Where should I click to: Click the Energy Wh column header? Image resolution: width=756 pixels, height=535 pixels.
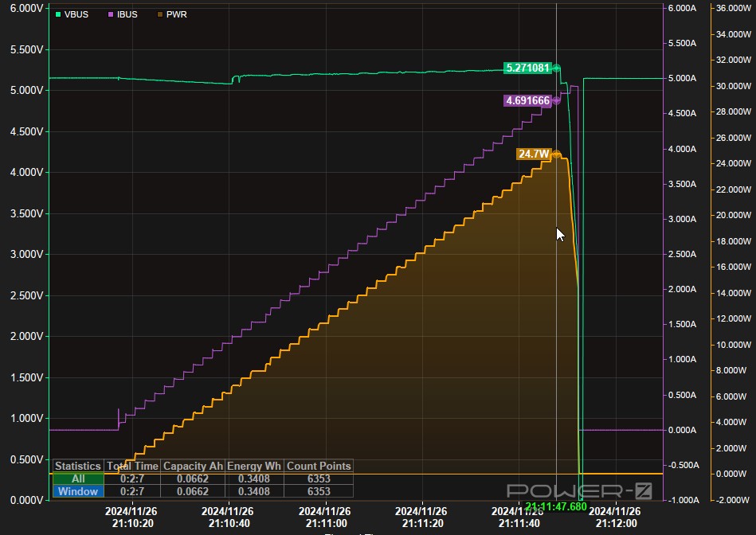[254, 466]
